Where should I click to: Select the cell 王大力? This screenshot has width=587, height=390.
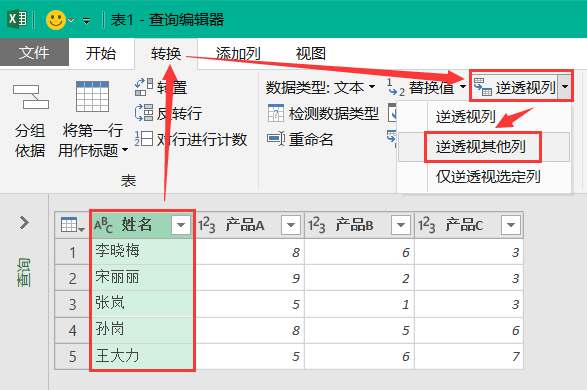click(x=142, y=356)
